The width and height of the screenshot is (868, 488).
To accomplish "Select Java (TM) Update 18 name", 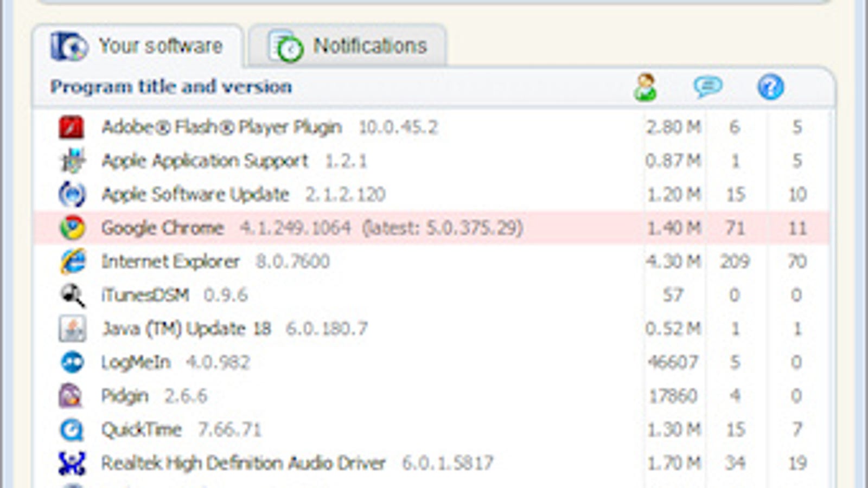I will pyautogui.click(x=186, y=329).
